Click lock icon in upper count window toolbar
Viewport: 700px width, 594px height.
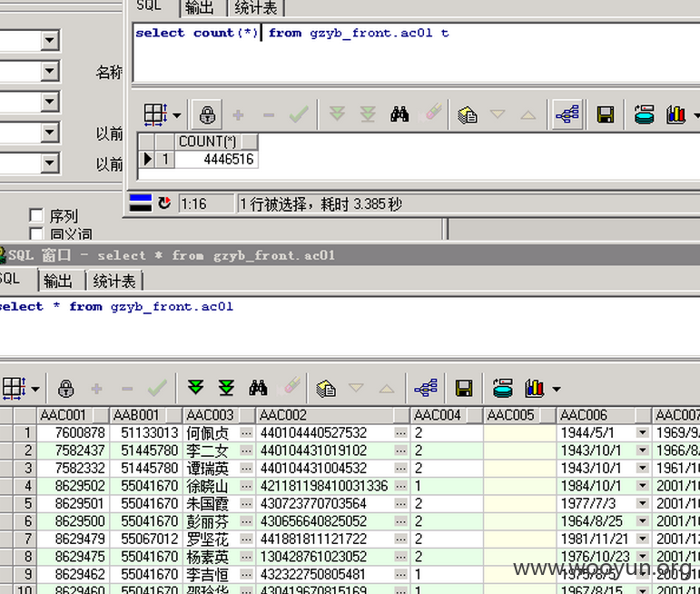pyautogui.click(x=207, y=115)
